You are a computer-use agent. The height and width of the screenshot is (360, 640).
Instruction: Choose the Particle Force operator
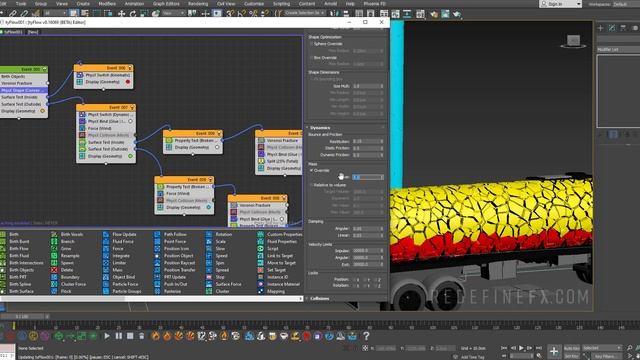click(121, 284)
